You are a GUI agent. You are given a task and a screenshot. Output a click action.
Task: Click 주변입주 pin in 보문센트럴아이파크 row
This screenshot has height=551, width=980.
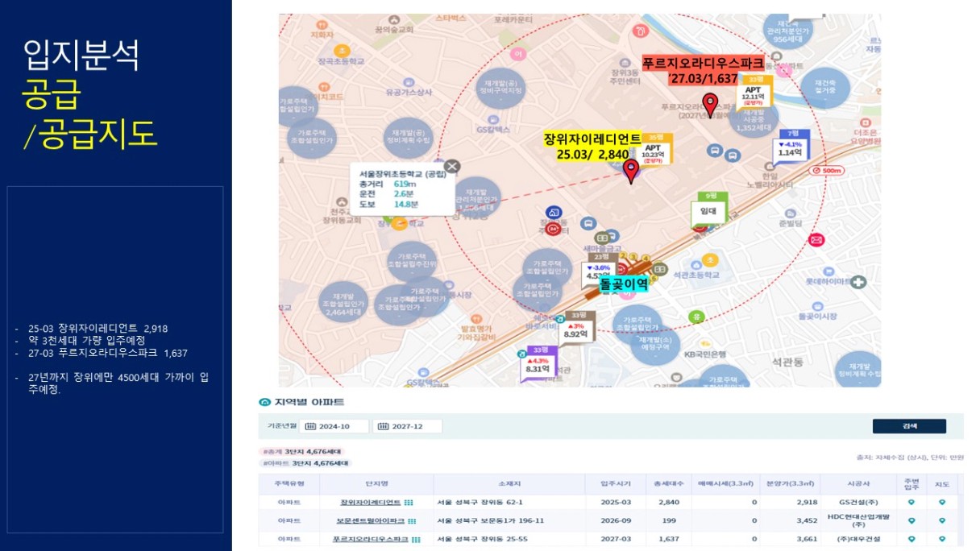[911, 520]
